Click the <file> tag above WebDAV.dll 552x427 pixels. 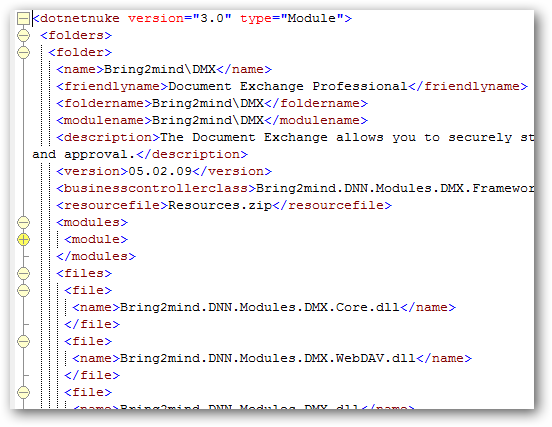pyautogui.click(x=88, y=341)
